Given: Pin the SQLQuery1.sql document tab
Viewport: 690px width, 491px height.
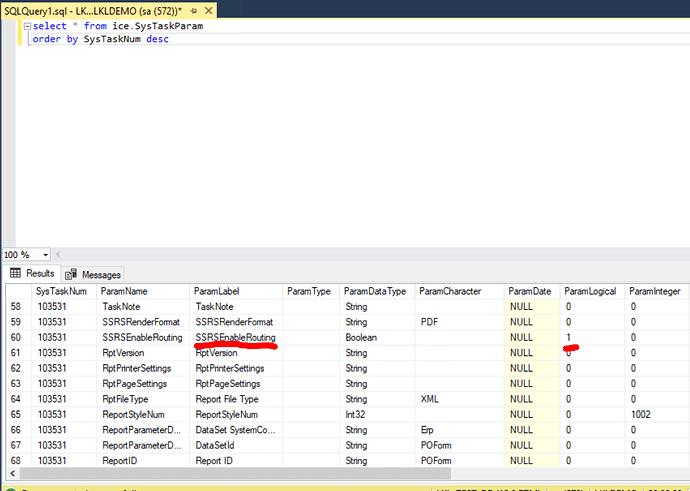Looking at the screenshot, I should (194, 11).
